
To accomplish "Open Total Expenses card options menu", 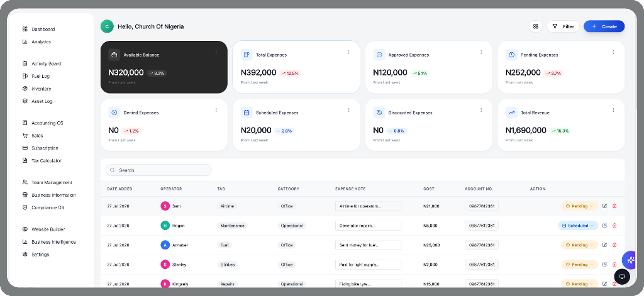I will point(348,52).
